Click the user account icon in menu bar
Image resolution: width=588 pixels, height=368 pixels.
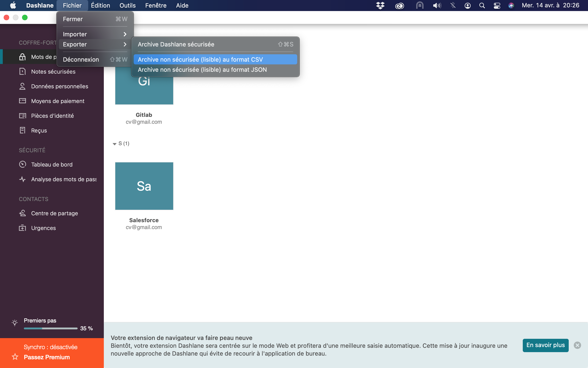(467, 5)
